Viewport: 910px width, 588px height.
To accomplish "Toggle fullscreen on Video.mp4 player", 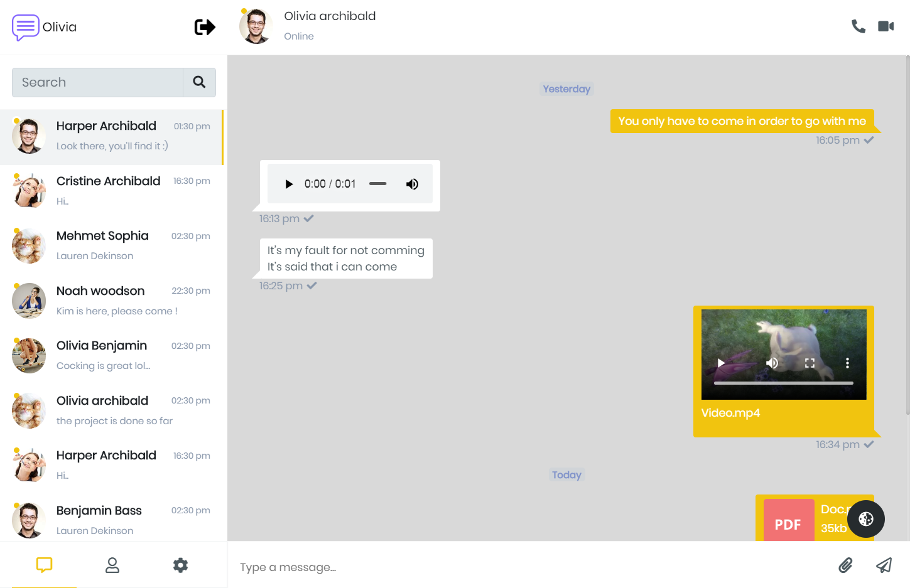I will tap(810, 363).
